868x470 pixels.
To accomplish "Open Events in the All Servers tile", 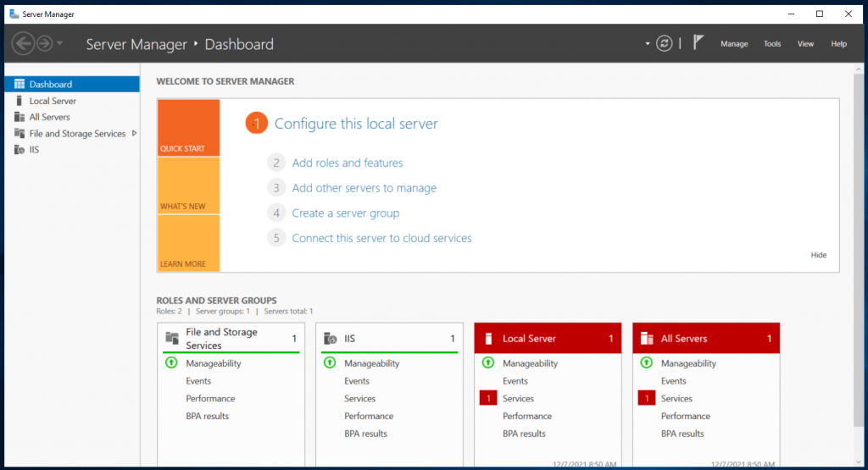I will (x=673, y=381).
